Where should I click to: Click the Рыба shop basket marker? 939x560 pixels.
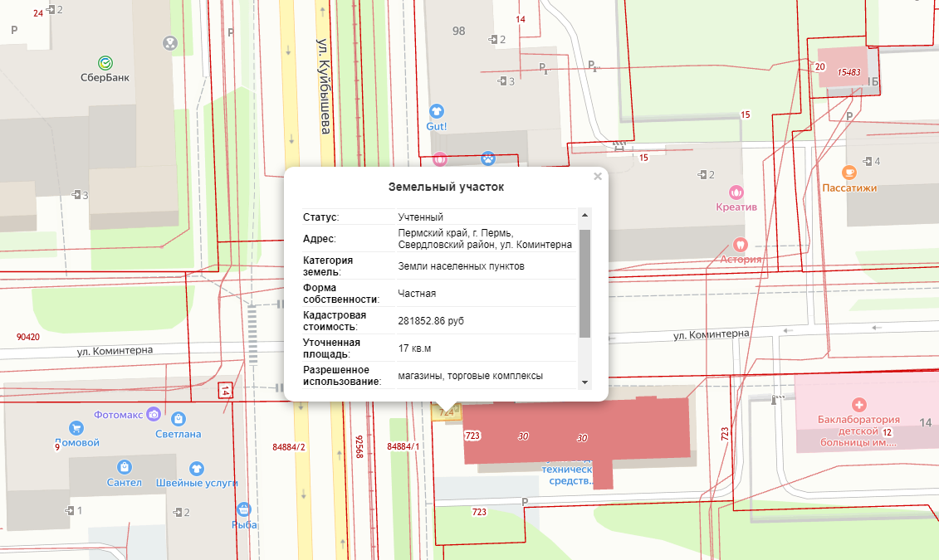244,509
